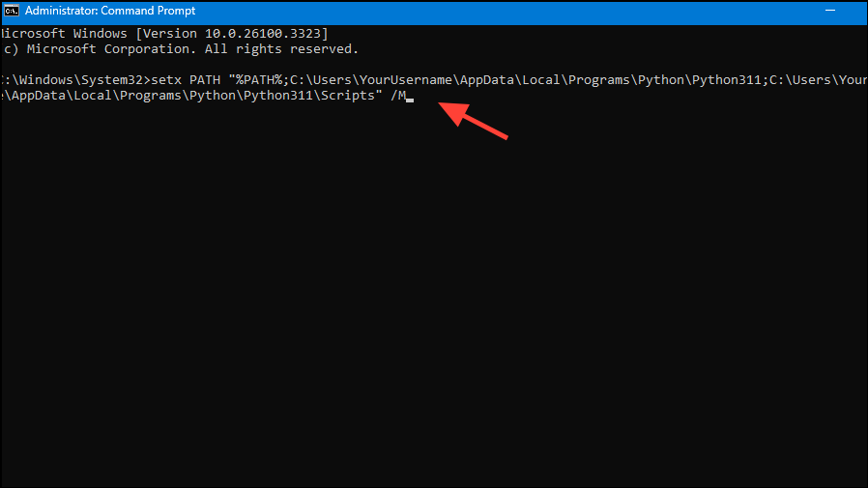The width and height of the screenshot is (868, 488).
Task: Click AppData in the first command line
Action: (x=480, y=79)
